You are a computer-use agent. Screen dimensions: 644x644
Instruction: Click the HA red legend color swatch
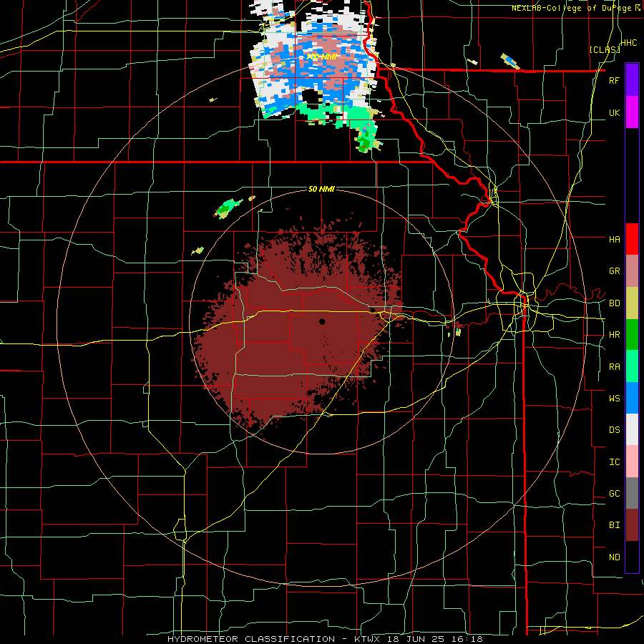pyautogui.click(x=632, y=239)
